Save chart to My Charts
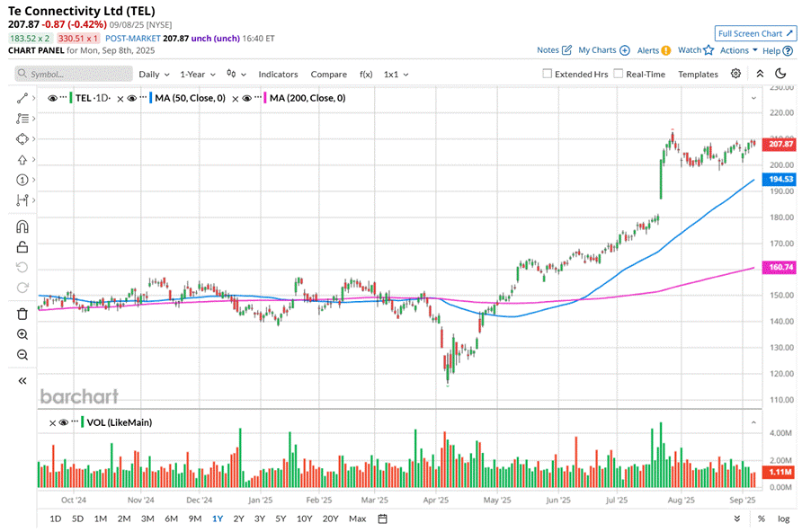 point(603,50)
